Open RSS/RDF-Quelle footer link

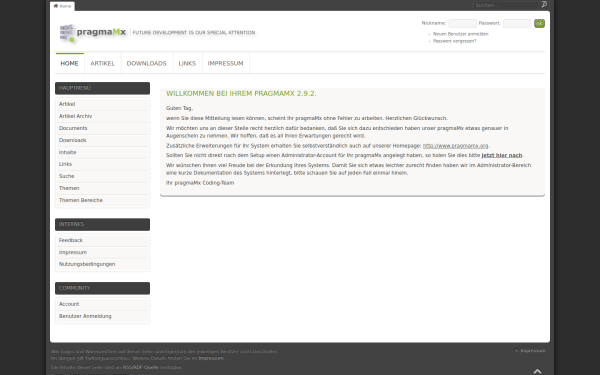click(140, 367)
